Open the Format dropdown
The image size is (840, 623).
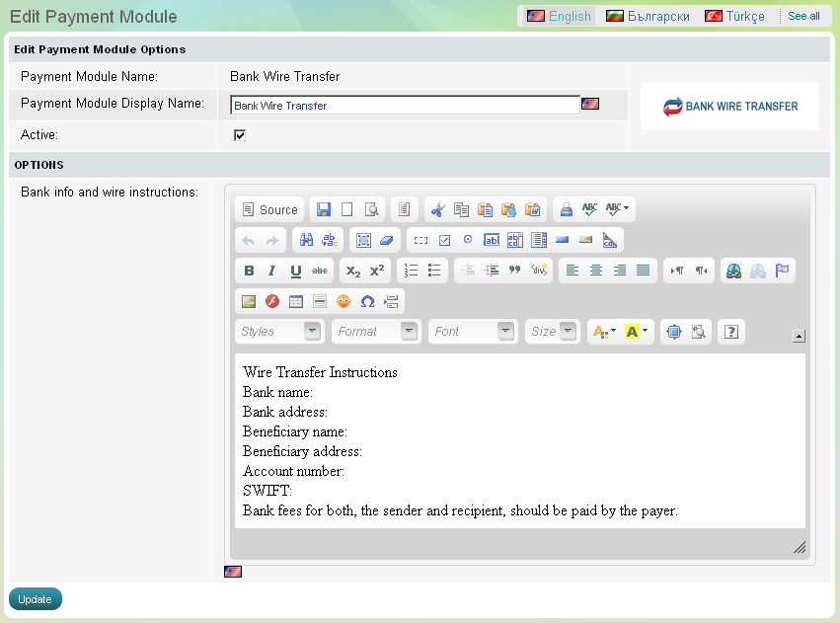click(376, 332)
